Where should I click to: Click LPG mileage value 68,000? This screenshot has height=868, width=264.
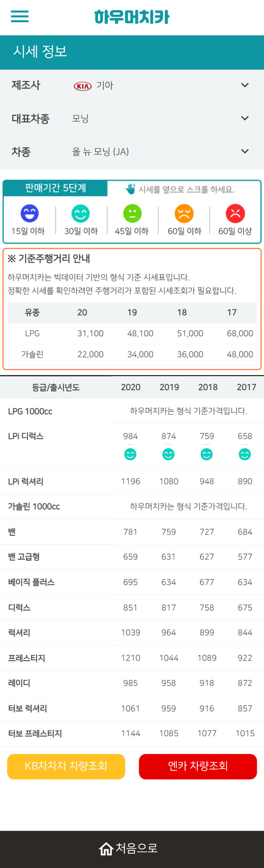[x=240, y=333]
